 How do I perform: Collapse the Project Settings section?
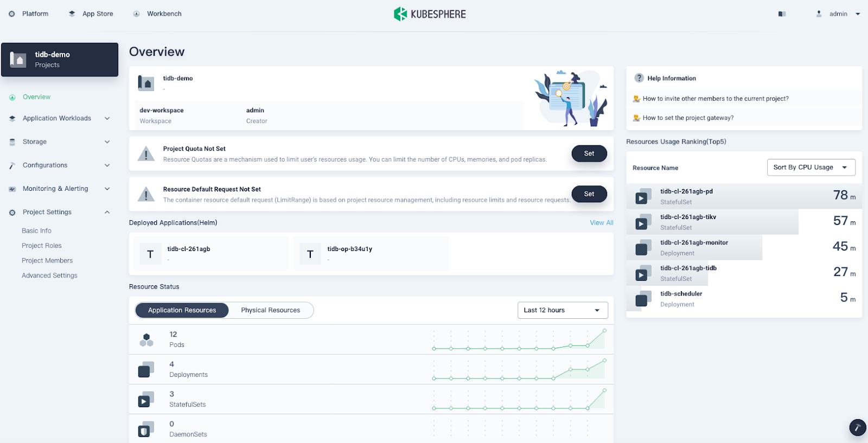coord(107,212)
